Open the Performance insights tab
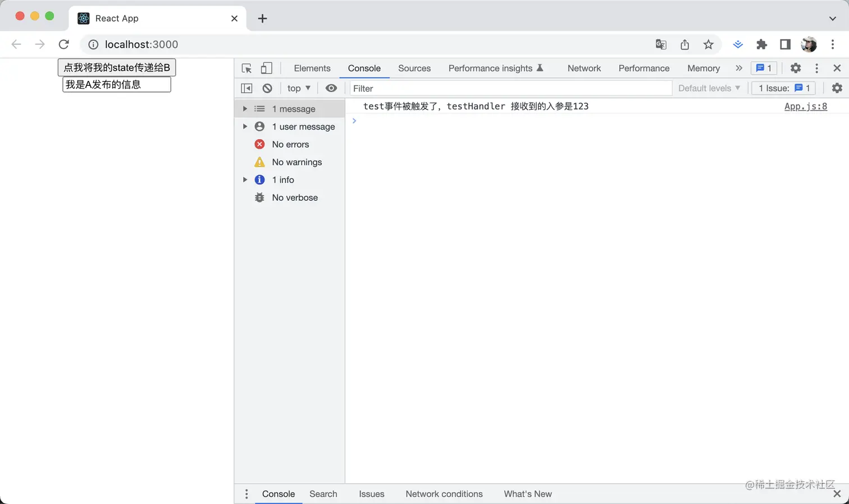 [496, 68]
